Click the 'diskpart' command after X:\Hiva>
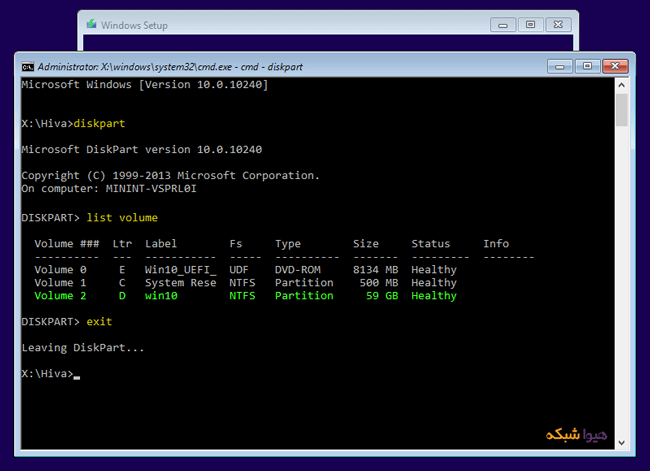This screenshot has width=650, height=471. click(x=99, y=124)
